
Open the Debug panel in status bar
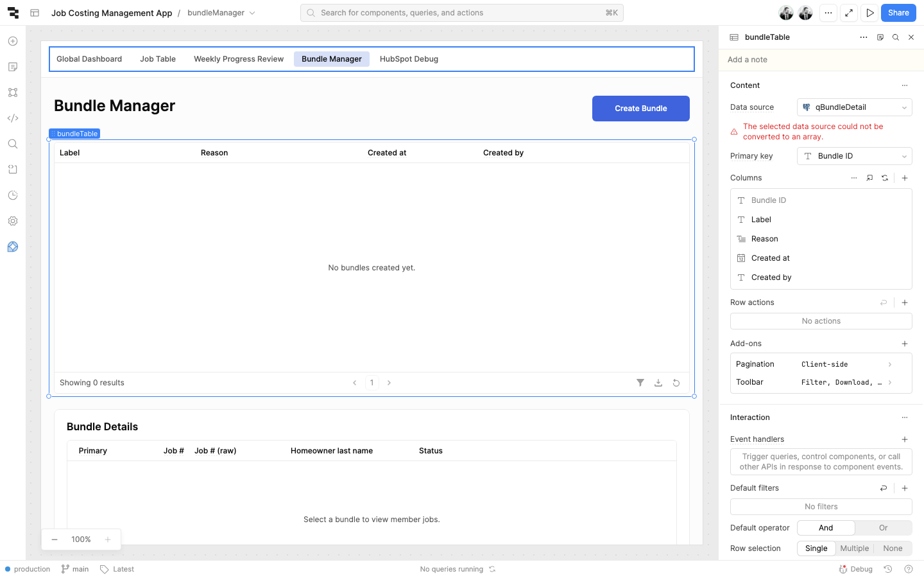[856, 569]
